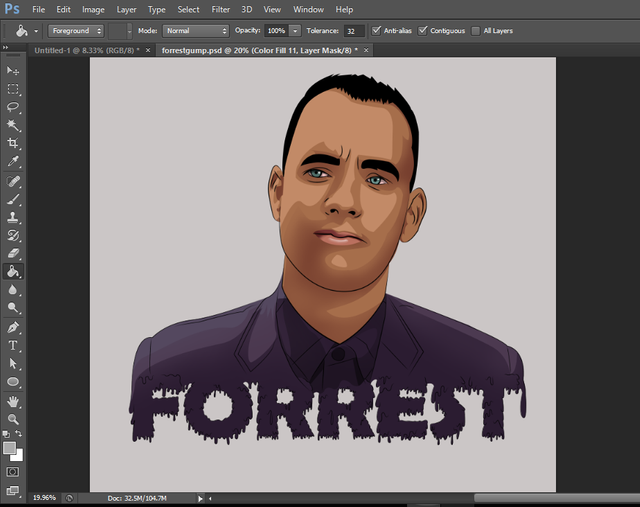This screenshot has height=507, width=640.
Task: Select the Crop tool
Action: [13, 143]
